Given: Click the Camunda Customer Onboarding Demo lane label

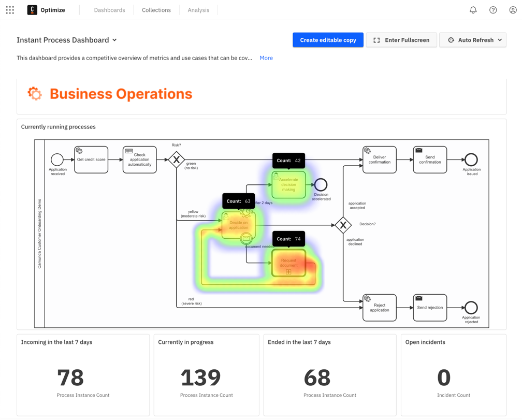Looking at the screenshot, I should coord(39,234).
